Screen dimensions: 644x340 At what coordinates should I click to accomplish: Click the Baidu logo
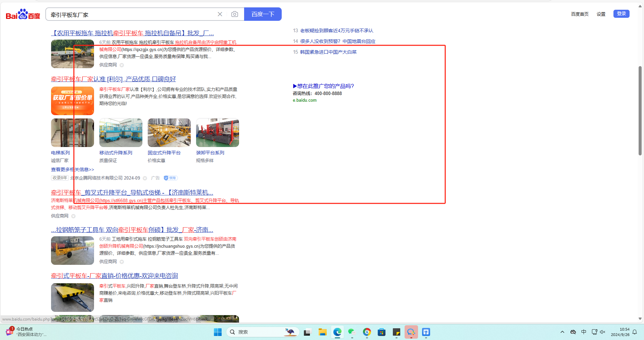23,14
